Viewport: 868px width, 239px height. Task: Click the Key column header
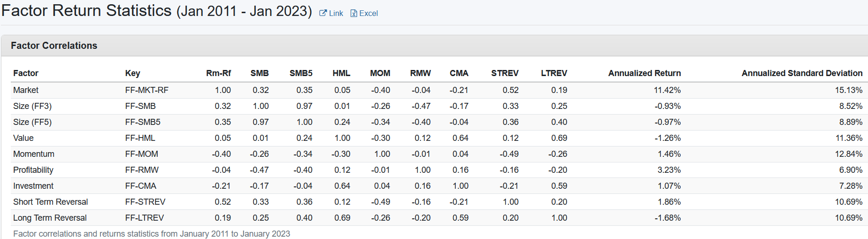132,73
